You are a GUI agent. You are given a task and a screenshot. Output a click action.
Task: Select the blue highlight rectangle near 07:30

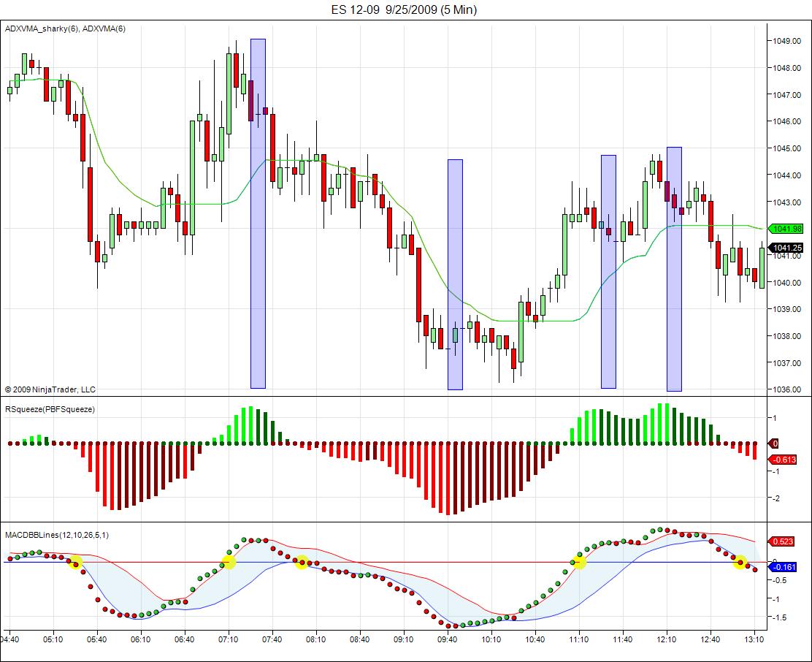258,213
